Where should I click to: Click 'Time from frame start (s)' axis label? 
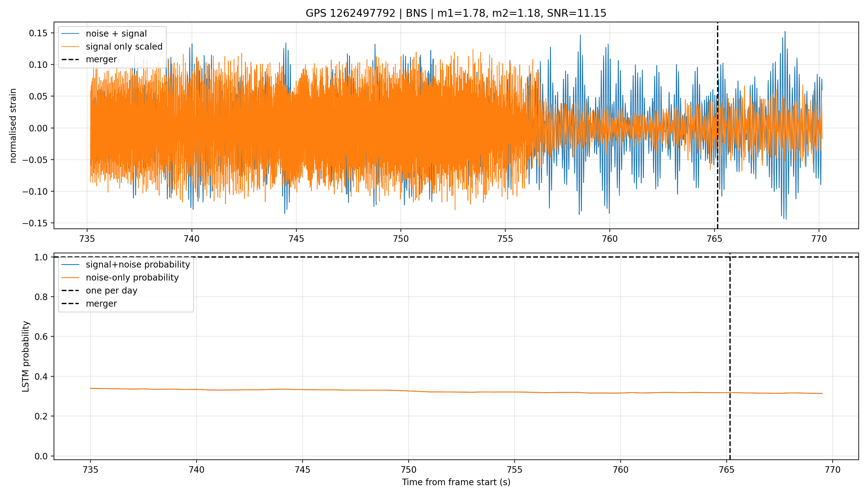(456, 482)
